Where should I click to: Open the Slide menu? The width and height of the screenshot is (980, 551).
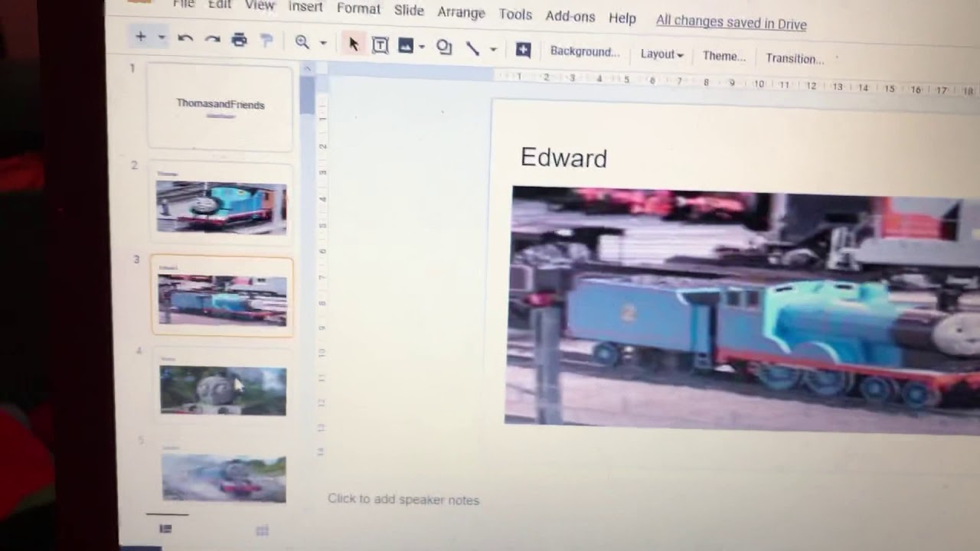tap(409, 10)
